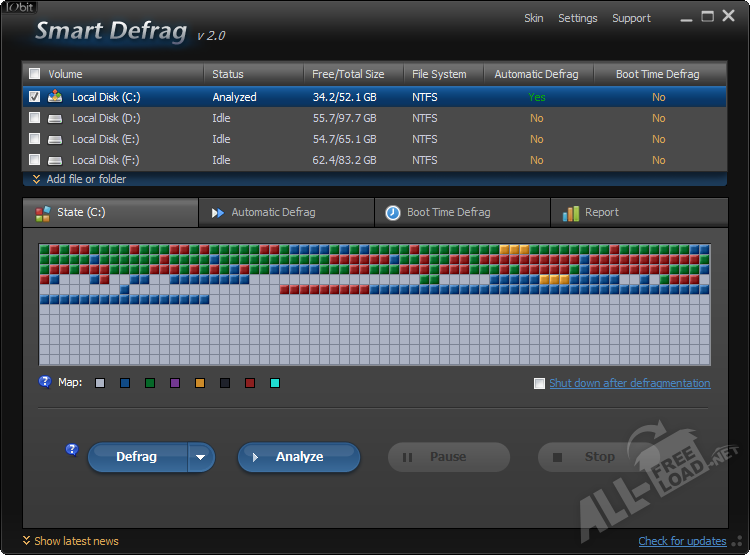750x555 pixels.
Task: Check the Local Disk (E:) checkbox
Action: coord(35,139)
